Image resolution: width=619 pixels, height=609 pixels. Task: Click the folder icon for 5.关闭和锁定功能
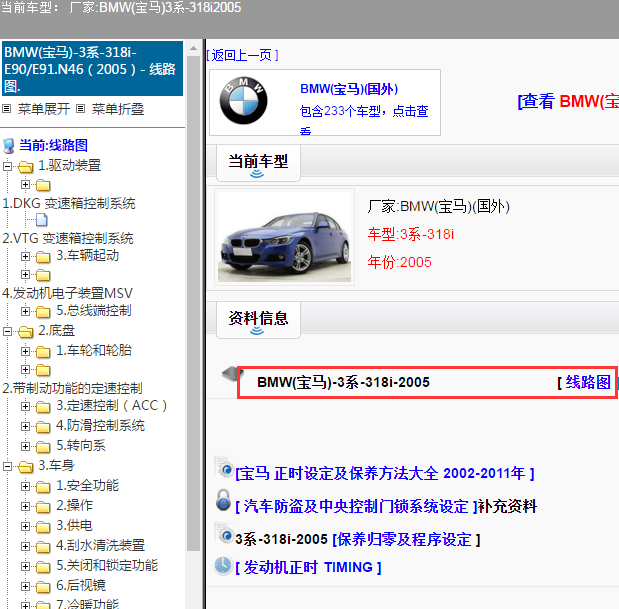click(43, 567)
